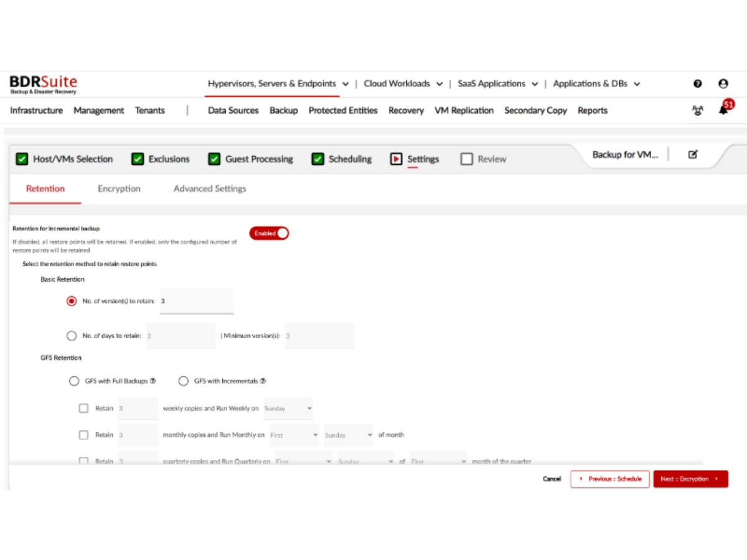Image resolution: width=747 pixels, height=560 pixels.
Task: Click the BDRSuite logo
Action: (x=44, y=85)
